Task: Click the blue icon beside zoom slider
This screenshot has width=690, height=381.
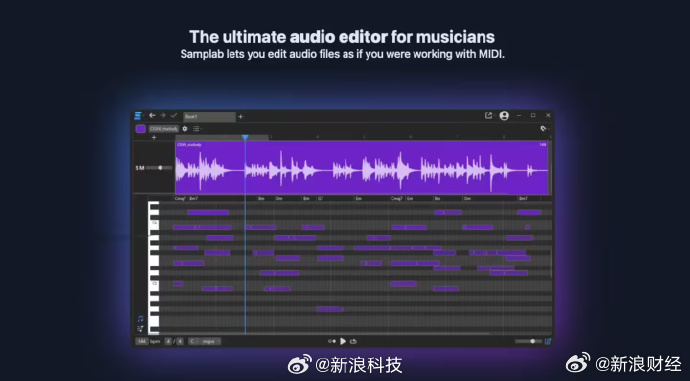Action: pyautogui.click(x=548, y=341)
